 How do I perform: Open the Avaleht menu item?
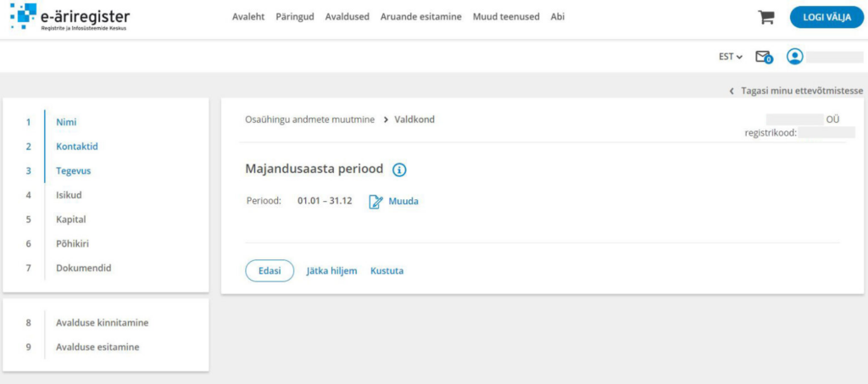pyautogui.click(x=248, y=17)
